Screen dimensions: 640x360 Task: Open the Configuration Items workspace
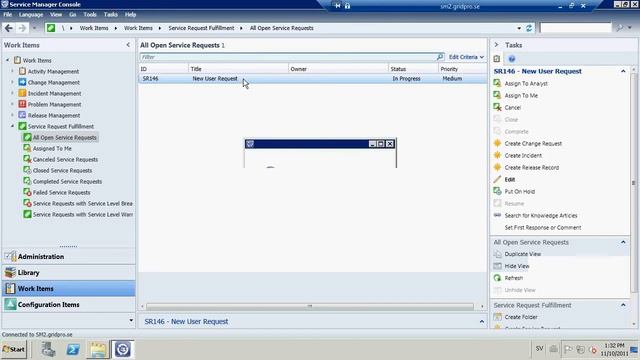[69, 304]
